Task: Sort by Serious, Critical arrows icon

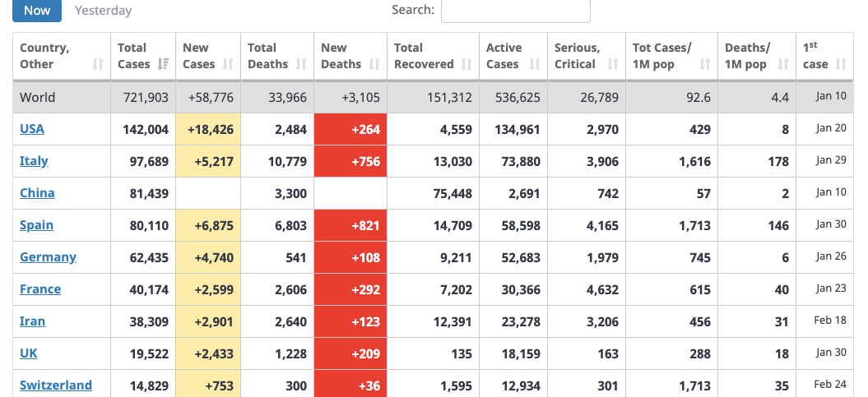Action: 613,64
